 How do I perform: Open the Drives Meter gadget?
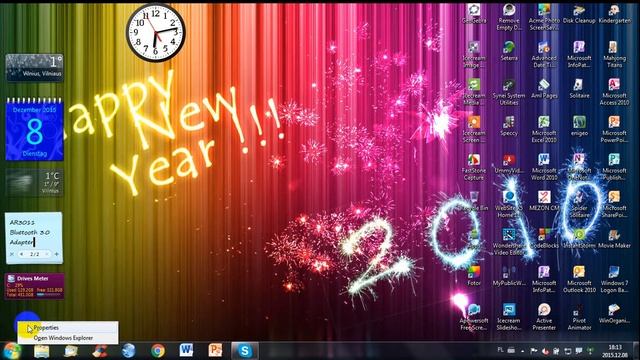(x=34, y=286)
